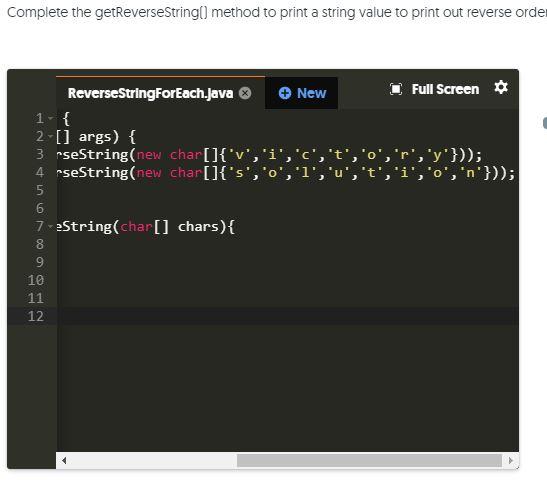
Task: Collapse code fold at line 2
Action: (51, 136)
